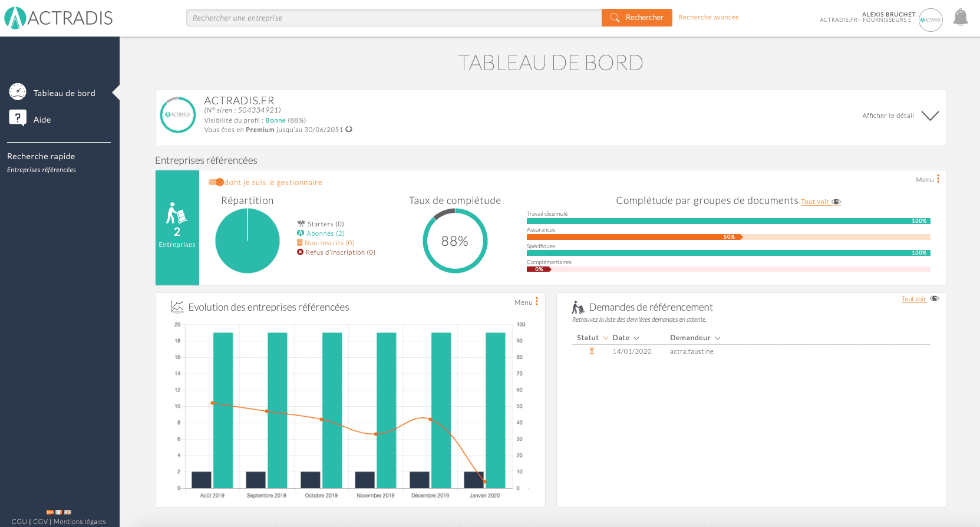
Task: Click the Non-inscrits icon in the legend
Action: [300, 242]
